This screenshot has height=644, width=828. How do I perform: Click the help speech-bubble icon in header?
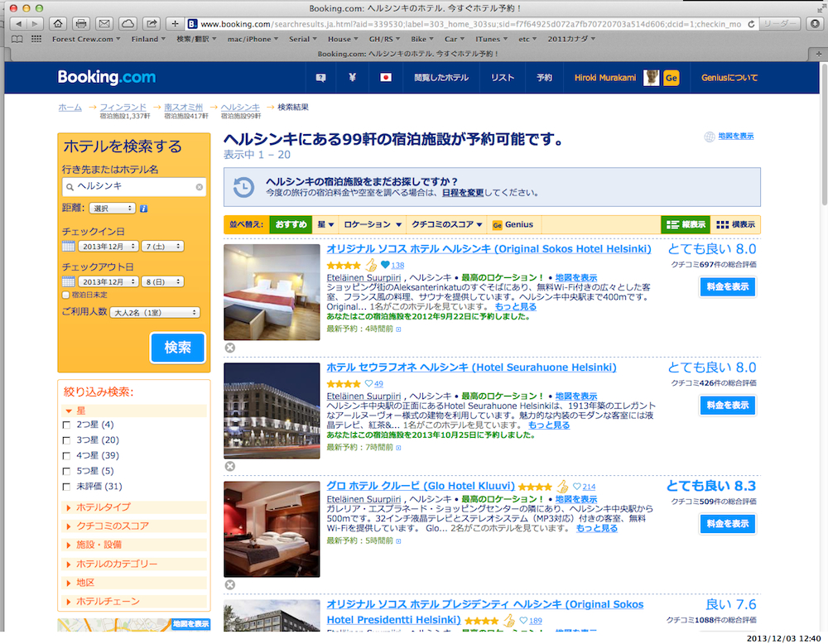coord(320,78)
